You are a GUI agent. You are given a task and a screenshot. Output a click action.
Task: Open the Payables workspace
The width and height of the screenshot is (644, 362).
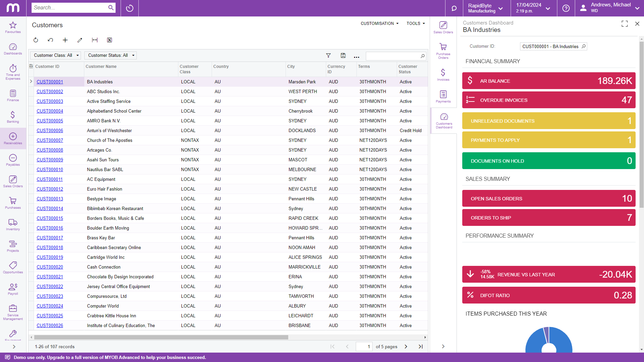(x=13, y=160)
